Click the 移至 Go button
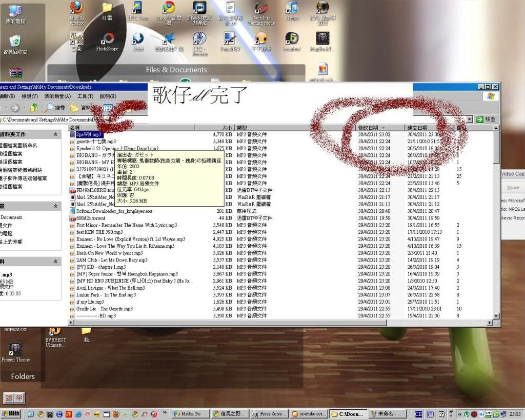This screenshot has width=525, height=420. [x=486, y=119]
